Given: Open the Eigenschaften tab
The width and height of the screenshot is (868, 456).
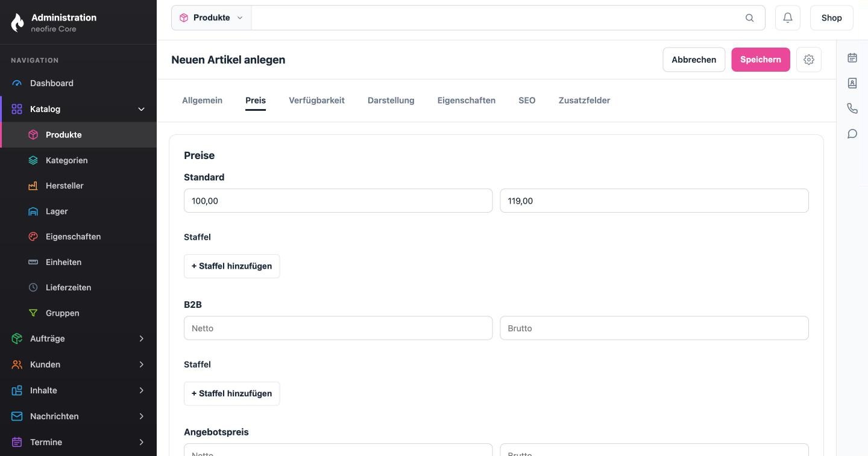Looking at the screenshot, I should tap(467, 101).
